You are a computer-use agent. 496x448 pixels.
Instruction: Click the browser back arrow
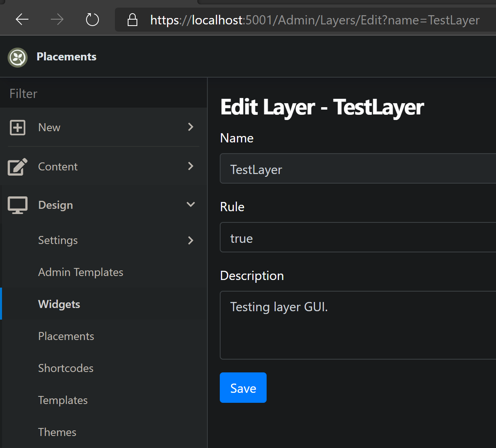coord(22,19)
